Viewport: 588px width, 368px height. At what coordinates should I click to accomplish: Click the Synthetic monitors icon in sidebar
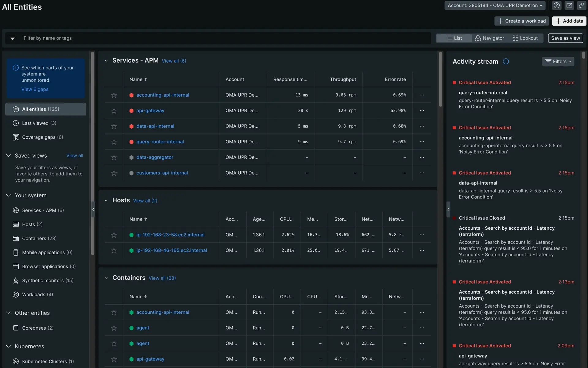pos(15,281)
